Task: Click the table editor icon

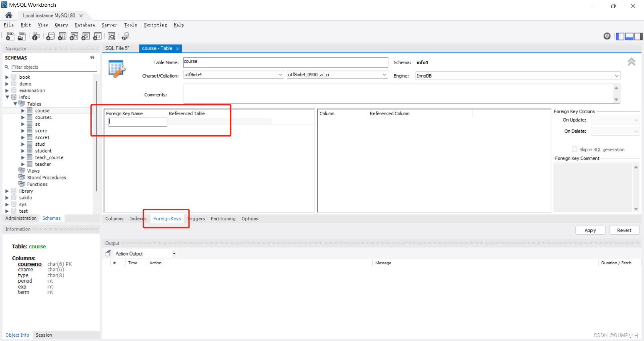Action: tap(117, 69)
